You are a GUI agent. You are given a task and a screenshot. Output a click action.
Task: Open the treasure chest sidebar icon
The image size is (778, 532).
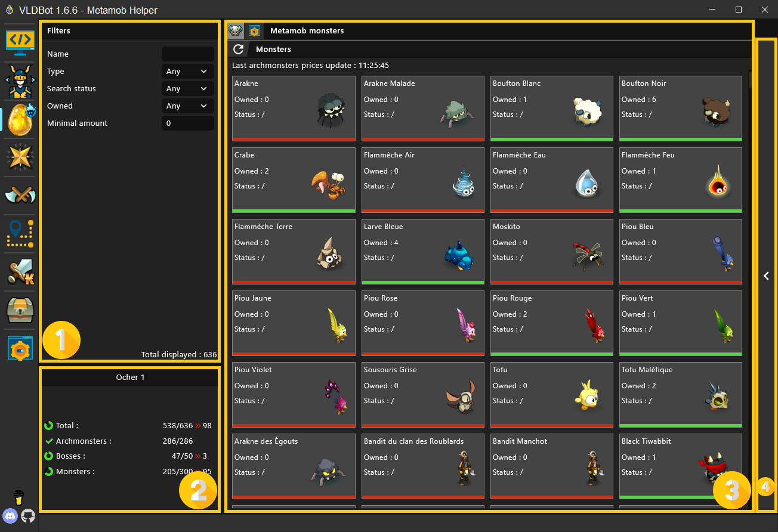(20, 310)
